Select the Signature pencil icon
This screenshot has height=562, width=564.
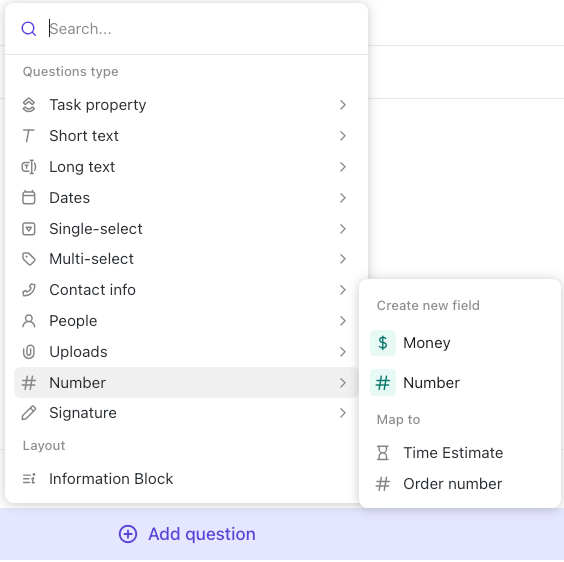coord(29,413)
